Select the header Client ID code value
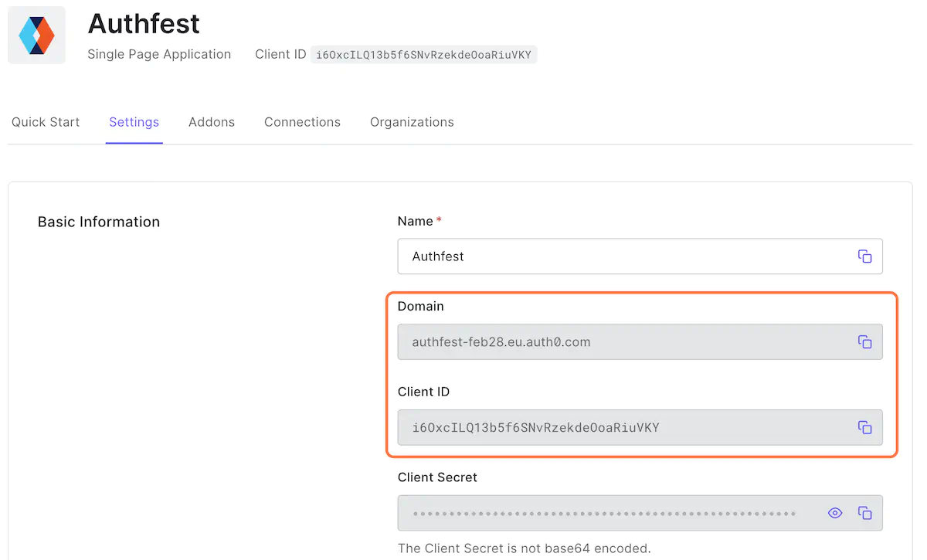The image size is (927, 560). [423, 55]
